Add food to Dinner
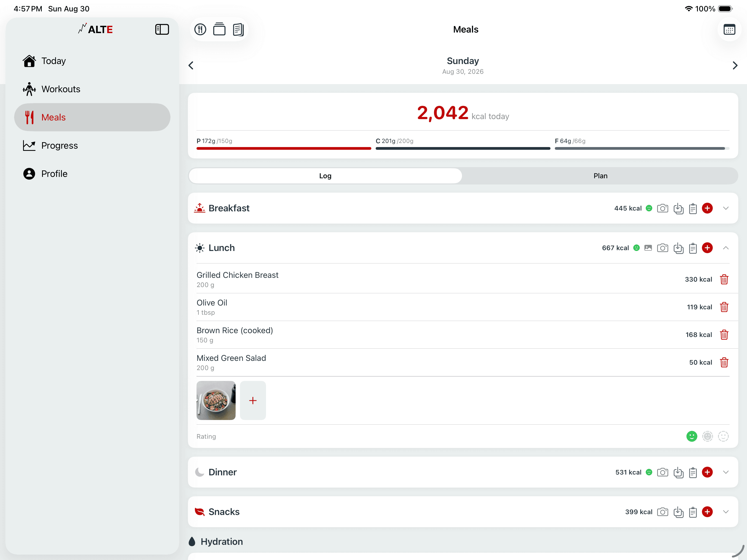The width and height of the screenshot is (747, 560). 707,472
